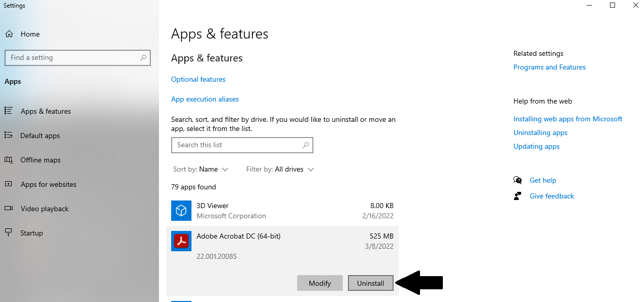Open the Optional features link
This screenshot has height=302, width=644.
198,79
